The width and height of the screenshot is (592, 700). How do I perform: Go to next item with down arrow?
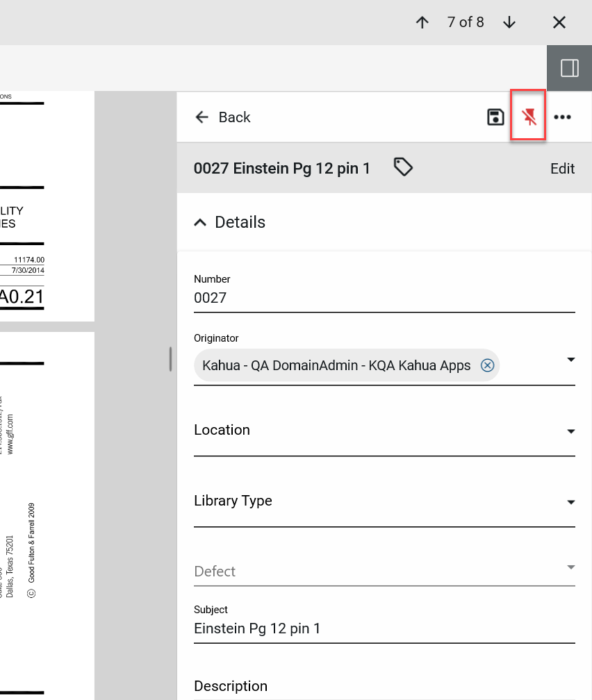pos(509,22)
